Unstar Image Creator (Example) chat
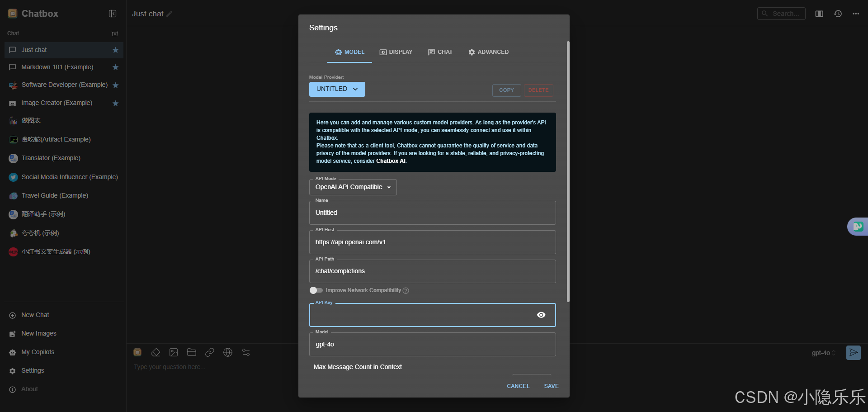Image resolution: width=868 pixels, height=412 pixels. [x=115, y=104]
